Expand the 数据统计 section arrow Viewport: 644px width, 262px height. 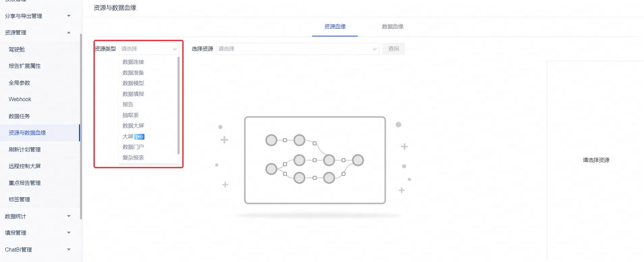(69, 216)
